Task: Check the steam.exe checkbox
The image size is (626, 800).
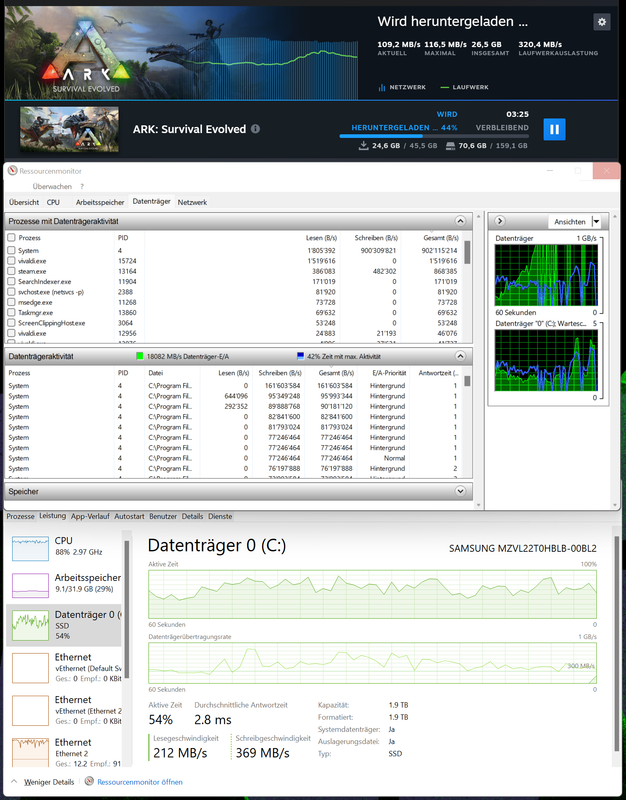Action: (x=11, y=271)
